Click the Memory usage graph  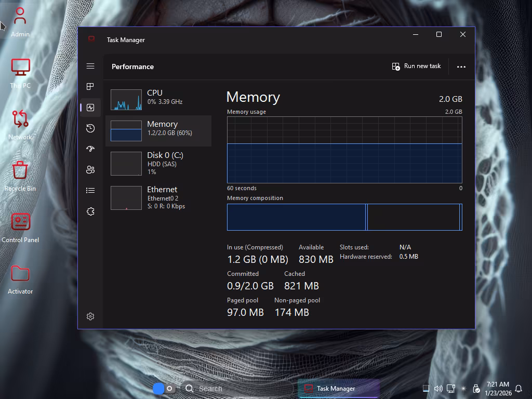tap(344, 150)
